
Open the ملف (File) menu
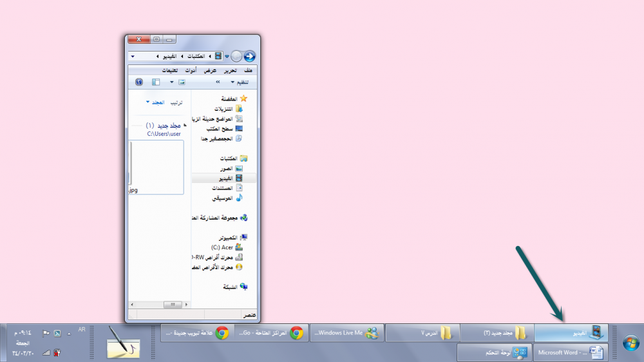(249, 70)
